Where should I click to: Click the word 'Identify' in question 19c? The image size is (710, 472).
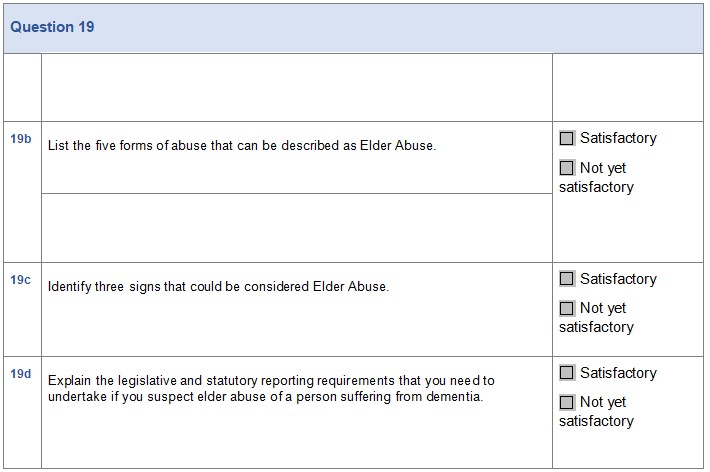[68, 287]
